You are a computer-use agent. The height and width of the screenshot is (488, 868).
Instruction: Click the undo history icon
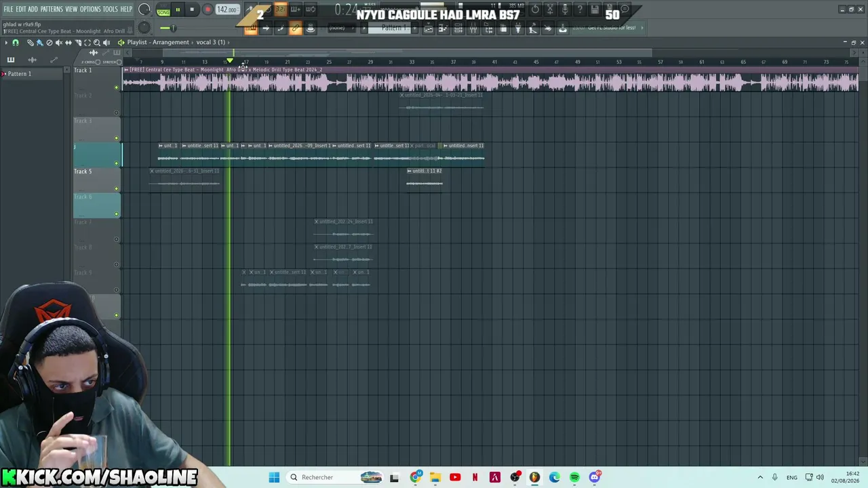click(535, 9)
